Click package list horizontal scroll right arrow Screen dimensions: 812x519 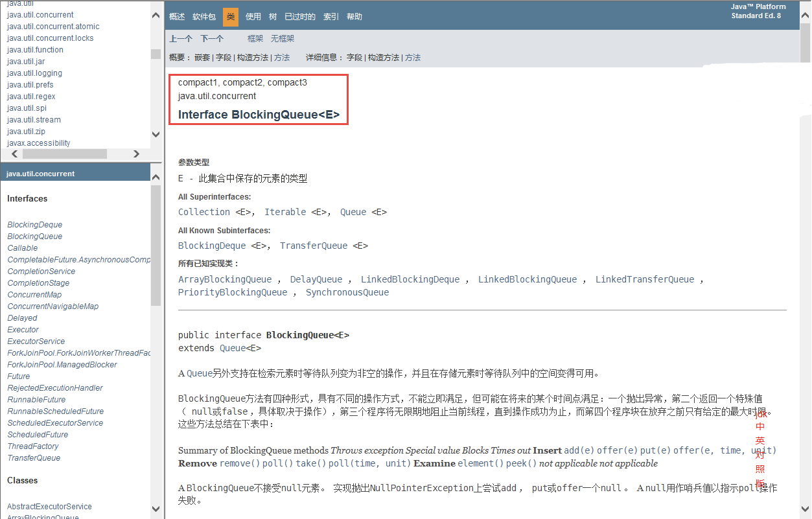pyautogui.click(x=136, y=154)
